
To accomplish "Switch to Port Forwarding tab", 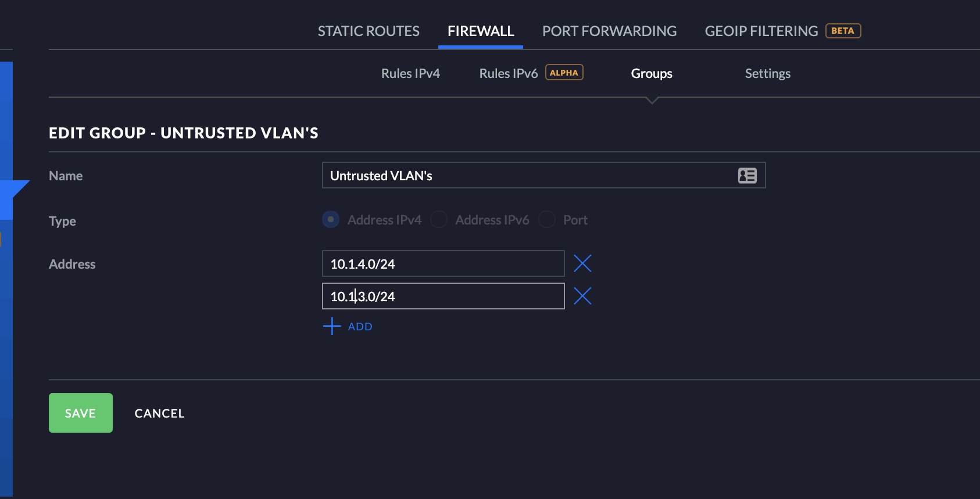I will pos(609,31).
